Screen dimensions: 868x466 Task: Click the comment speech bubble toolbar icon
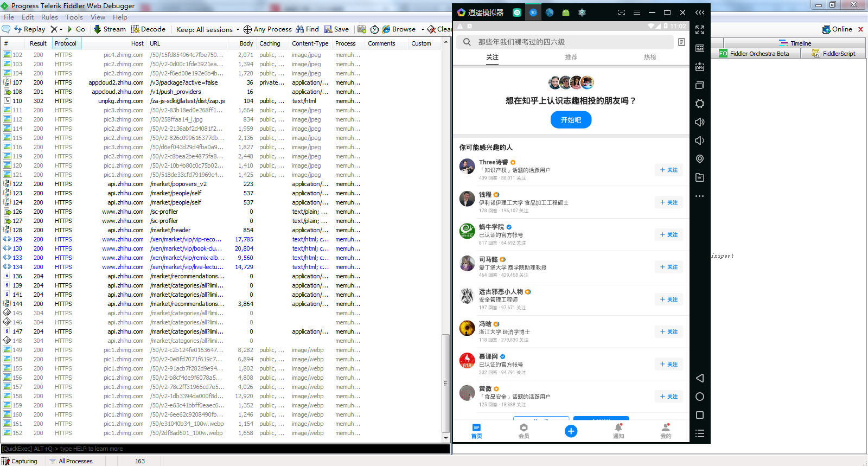pyautogui.click(x=7, y=29)
